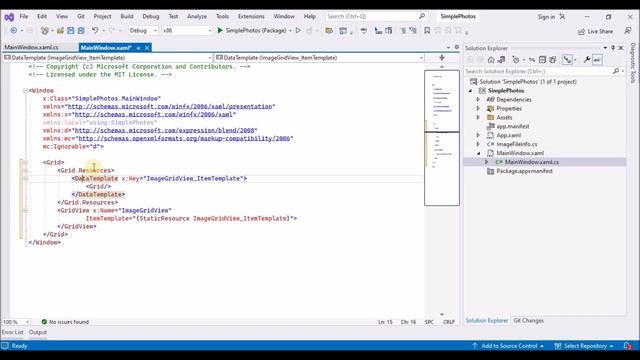Click the editor settings gear icon
Viewport: 640px width, 360px height.
pos(457,47)
